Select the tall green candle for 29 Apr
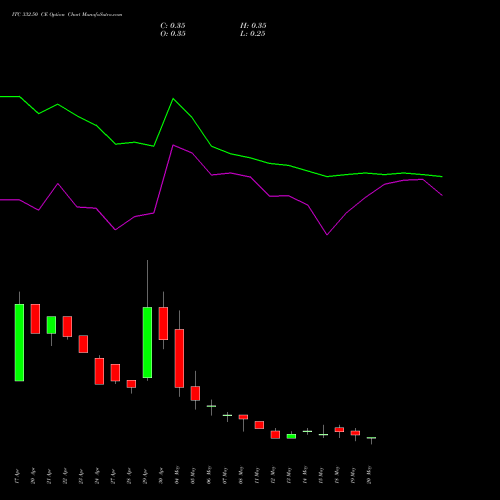This screenshot has width=500, height=500. (x=147, y=342)
